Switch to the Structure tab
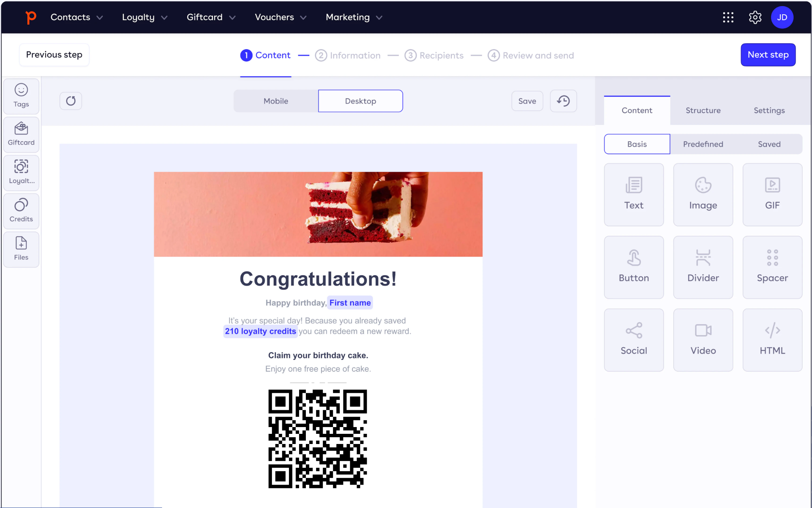Image resolution: width=812 pixels, height=508 pixels. [703, 110]
